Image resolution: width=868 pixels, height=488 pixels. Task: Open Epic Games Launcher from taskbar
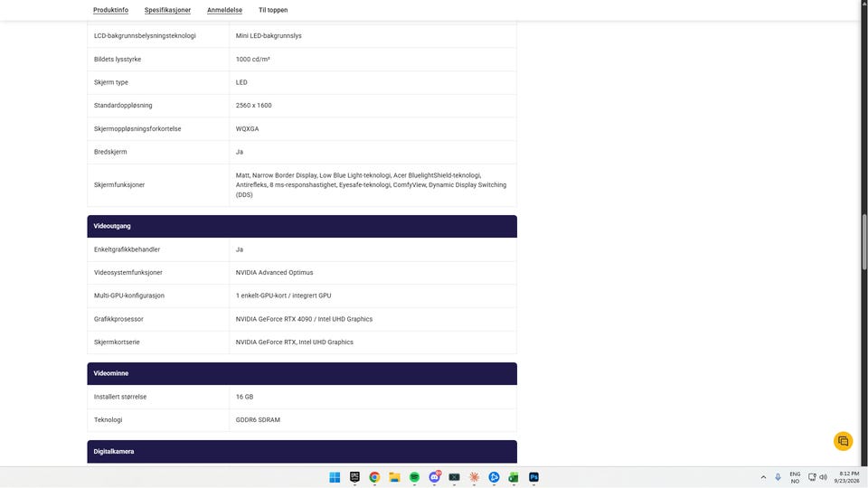[x=354, y=477]
